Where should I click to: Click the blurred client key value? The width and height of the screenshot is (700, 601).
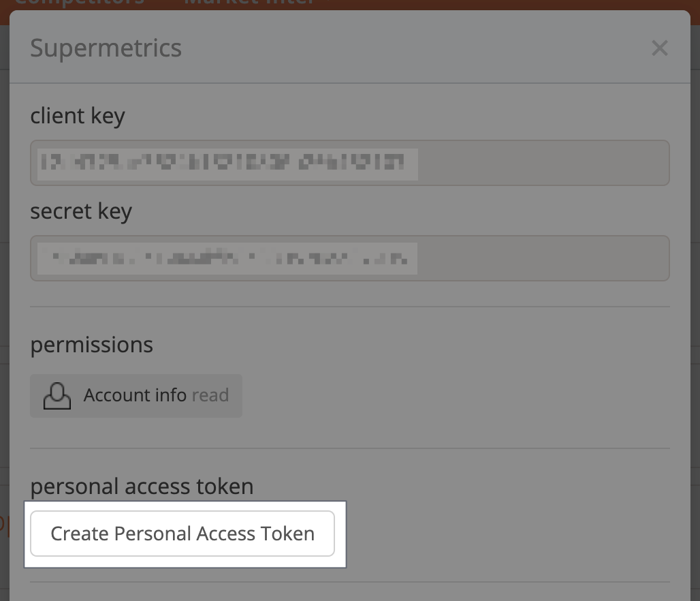coord(227,164)
